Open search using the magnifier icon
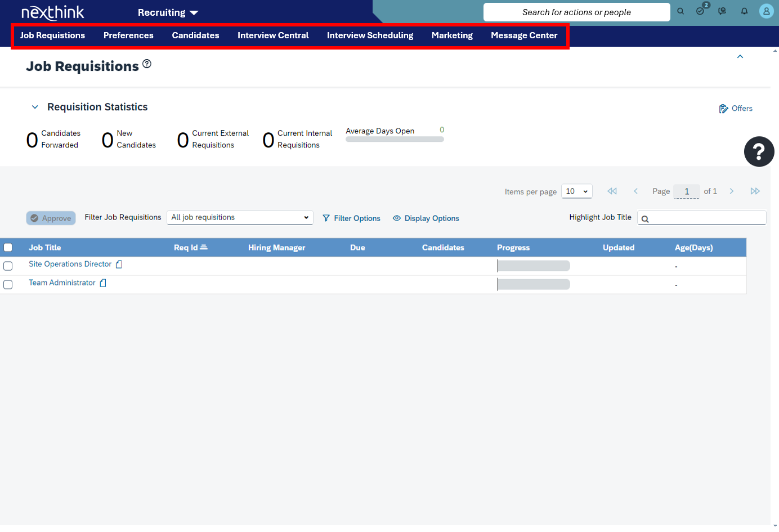The height and width of the screenshot is (532, 779). 680,11
